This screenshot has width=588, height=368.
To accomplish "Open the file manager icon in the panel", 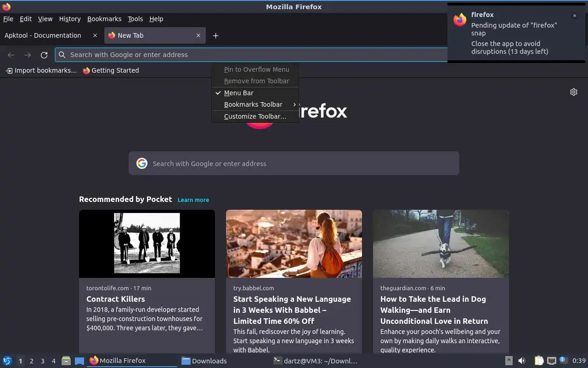I will coord(66,361).
